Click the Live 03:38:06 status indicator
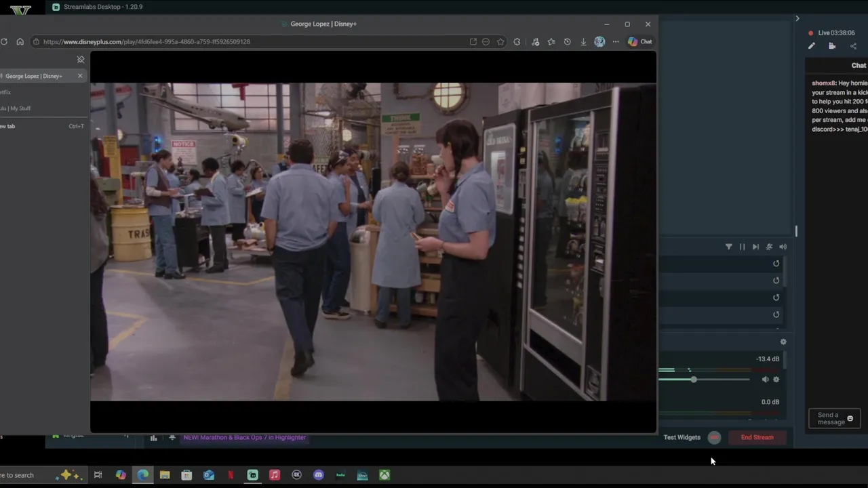The height and width of the screenshot is (488, 868). 832,33
